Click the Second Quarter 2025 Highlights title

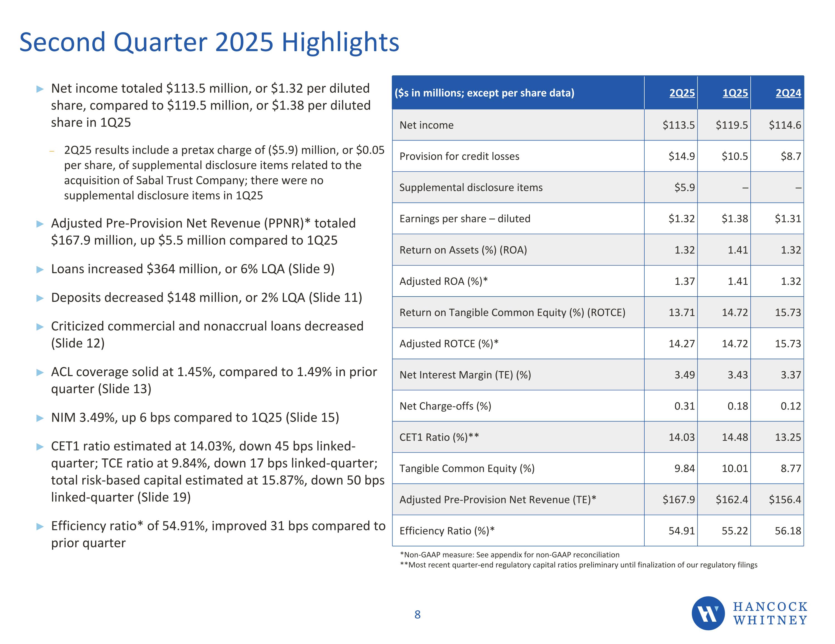point(209,42)
